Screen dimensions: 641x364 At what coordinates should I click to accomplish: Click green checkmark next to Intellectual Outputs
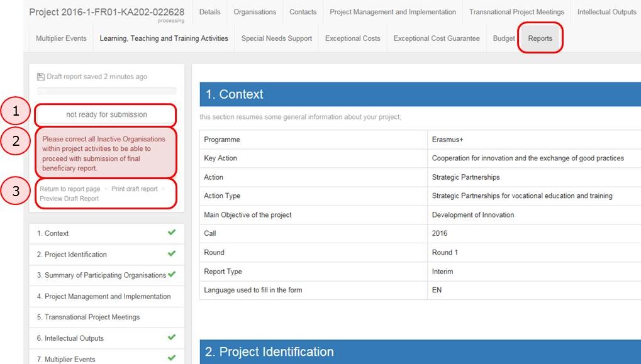click(172, 338)
